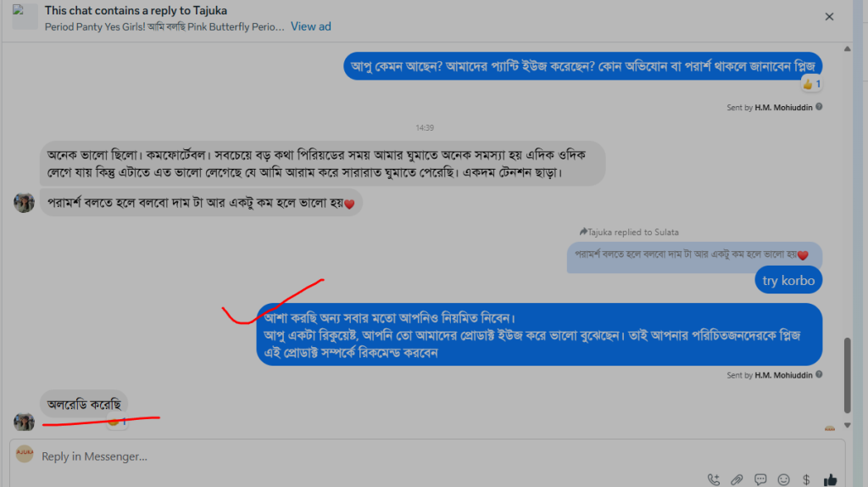Screen dimensions: 868x487
Task: Click the scrollbar up arrow
Action: [x=847, y=48]
